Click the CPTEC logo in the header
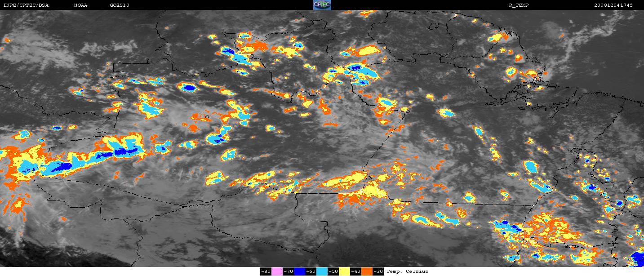The width and height of the screenshot is (644, 276). coord(322,5)
